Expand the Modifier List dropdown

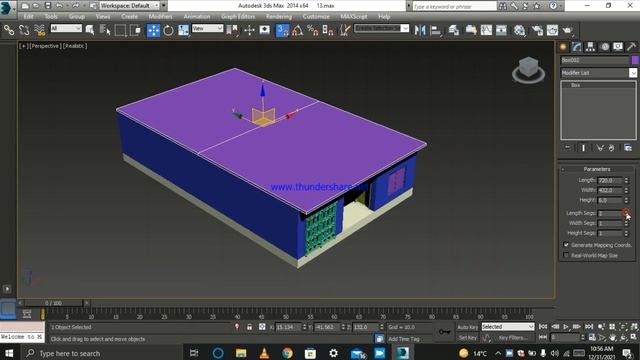point(599,73)
